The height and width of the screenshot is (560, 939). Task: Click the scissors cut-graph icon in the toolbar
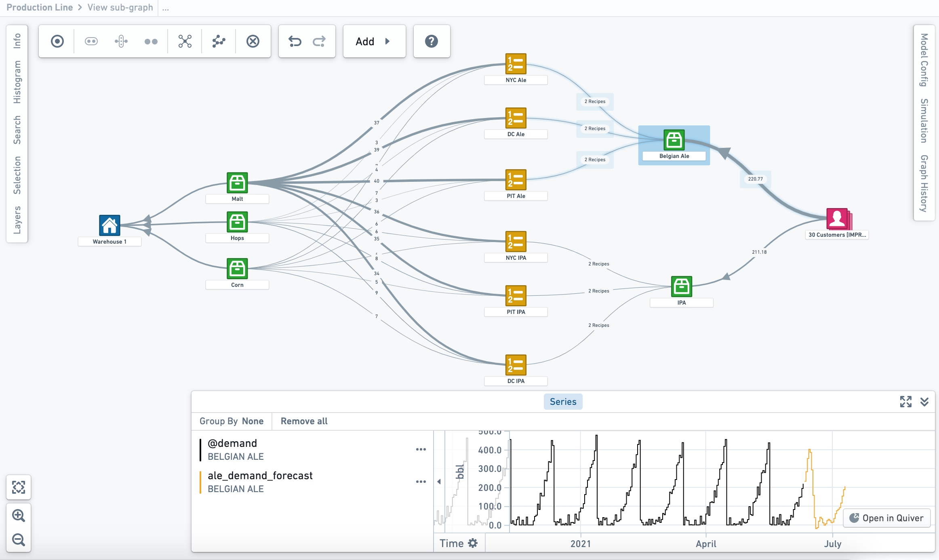[x=184, y=41]
